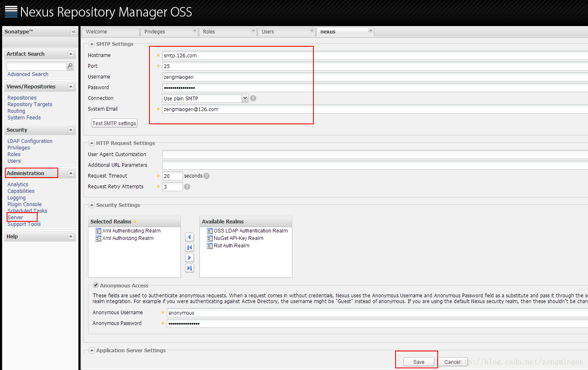This screenshot has width=588, height=370.
Task: Click the SMTP Username input field
Action: tap(375, 77)
